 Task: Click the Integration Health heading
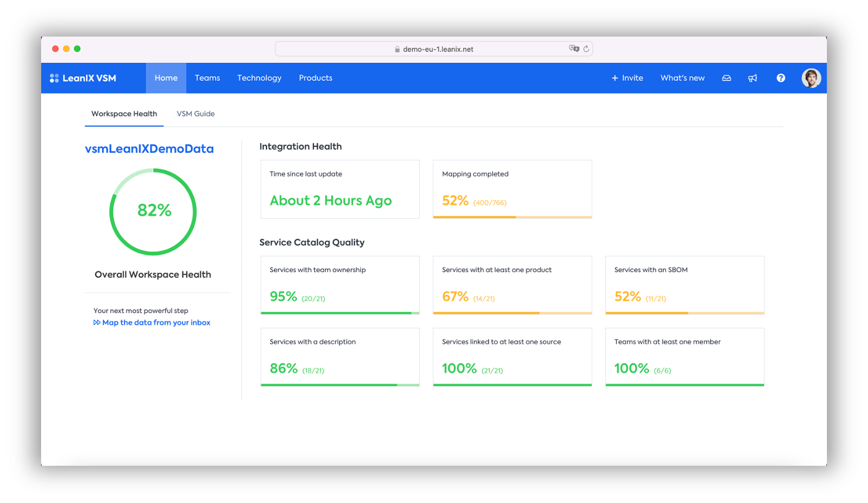[300, 146]
